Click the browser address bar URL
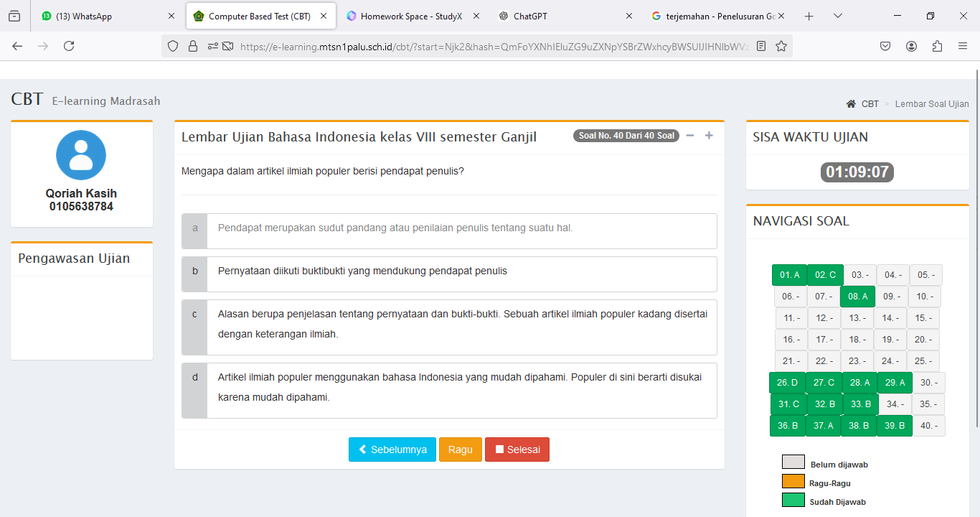Screen dimensions: 980x517 click(495, 46)
